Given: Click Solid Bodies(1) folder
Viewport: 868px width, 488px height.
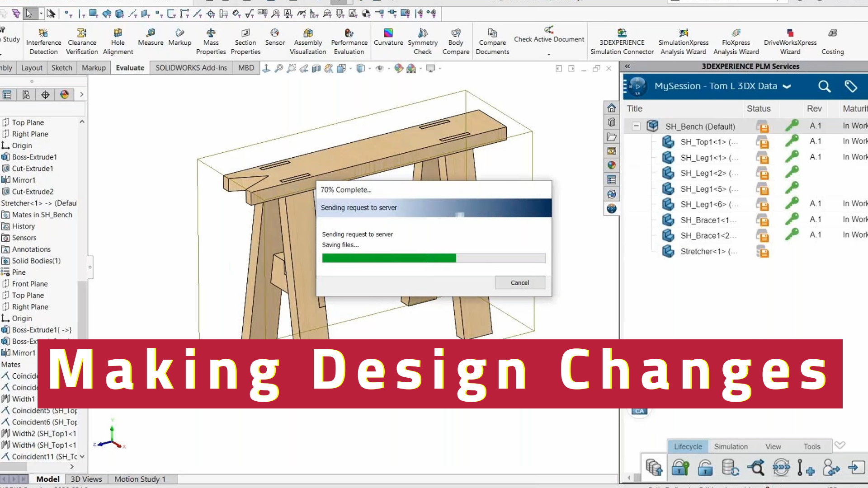Looking at the screenshot, I should tap(36, 261).
